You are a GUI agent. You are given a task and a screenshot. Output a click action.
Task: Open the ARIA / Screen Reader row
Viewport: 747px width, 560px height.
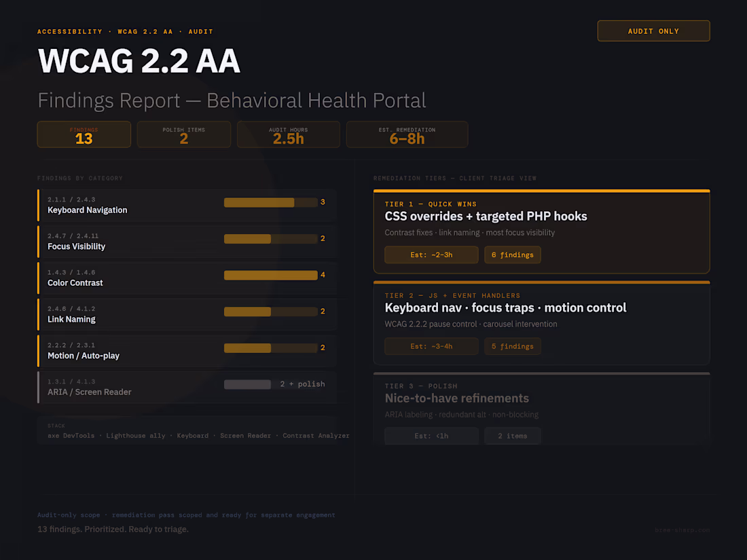(187, 387)
